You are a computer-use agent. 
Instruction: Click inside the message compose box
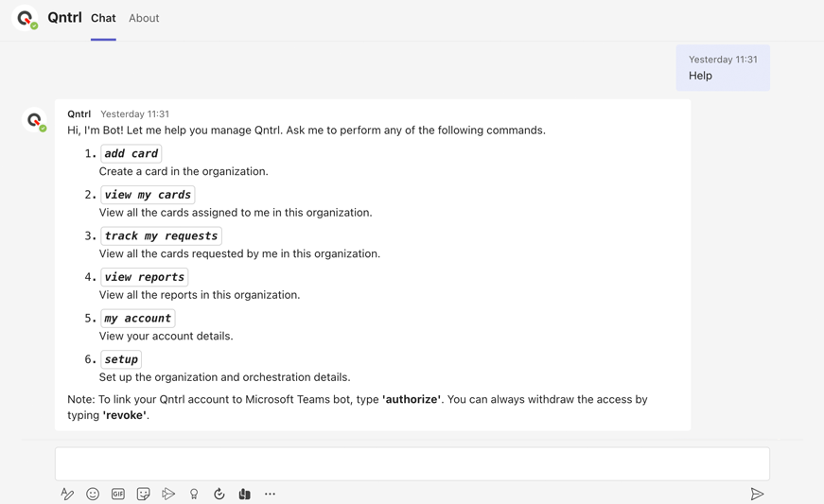click(x=412, y=463)
